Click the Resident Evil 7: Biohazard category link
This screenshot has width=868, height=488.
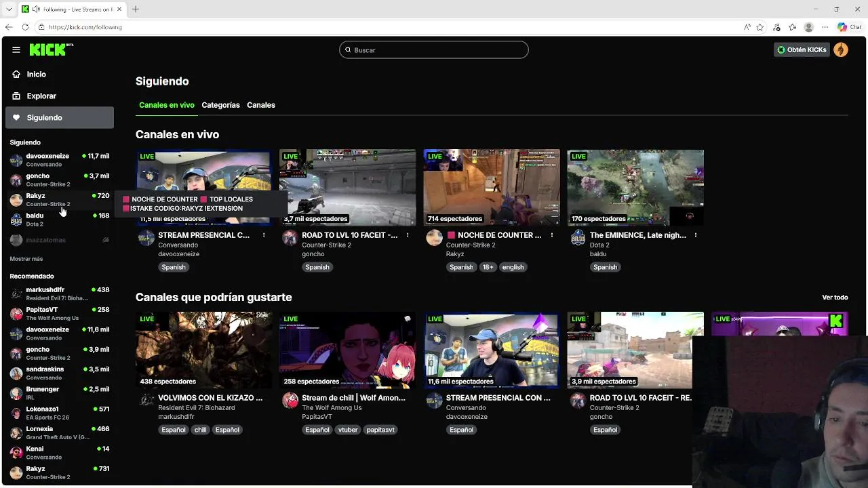pyautogui.click(x=197, y=408)
